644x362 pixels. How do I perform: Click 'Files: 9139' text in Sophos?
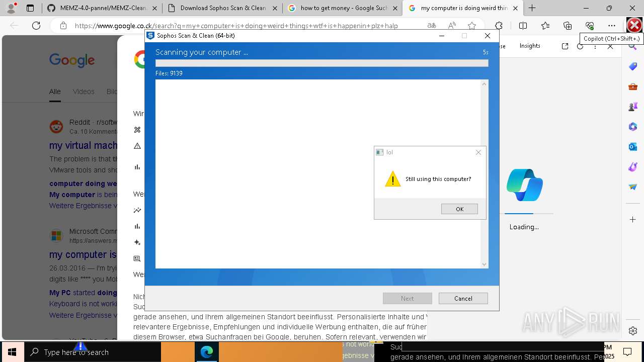tap(169, 73)
